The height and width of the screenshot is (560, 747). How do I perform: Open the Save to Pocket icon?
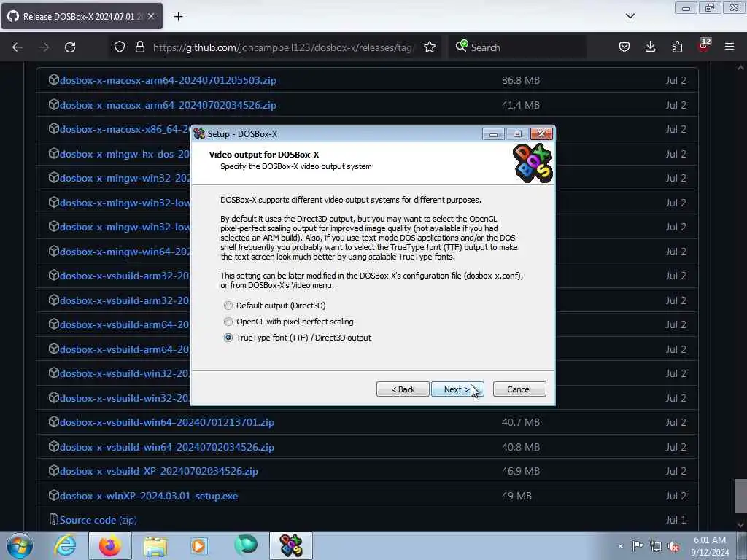coord(624,47)
